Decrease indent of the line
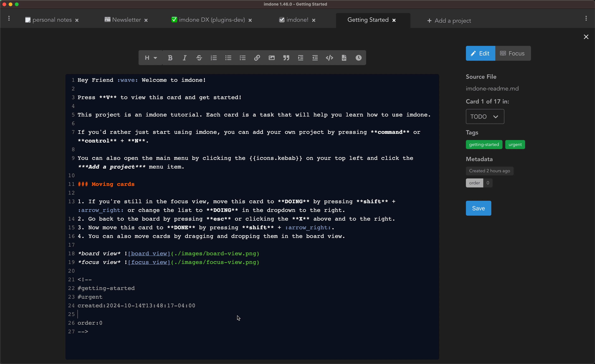This screenshot has width=595, height=364. click(315, 58)
